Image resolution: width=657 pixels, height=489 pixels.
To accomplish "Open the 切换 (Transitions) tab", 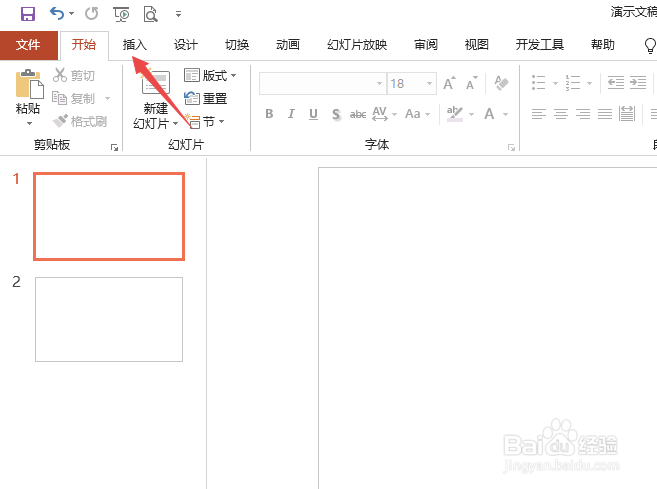I will point(237,44).
